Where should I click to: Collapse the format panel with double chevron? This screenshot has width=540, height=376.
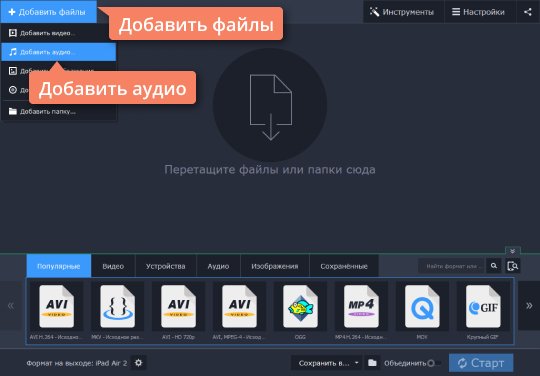point(512,251)
